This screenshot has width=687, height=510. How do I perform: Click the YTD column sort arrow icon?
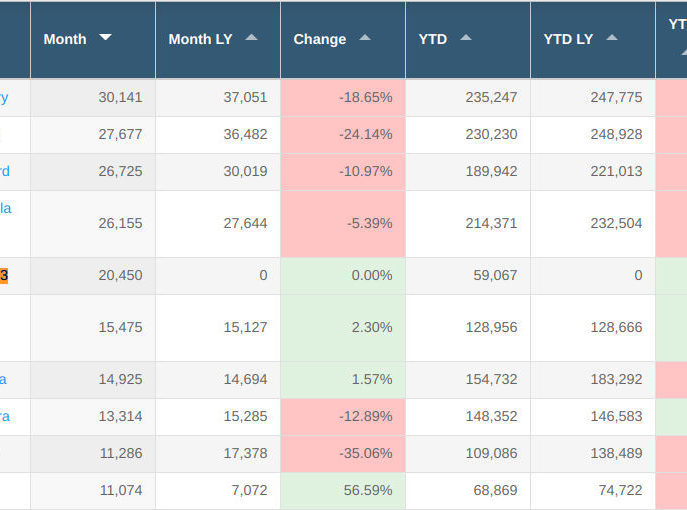point(466,37)
